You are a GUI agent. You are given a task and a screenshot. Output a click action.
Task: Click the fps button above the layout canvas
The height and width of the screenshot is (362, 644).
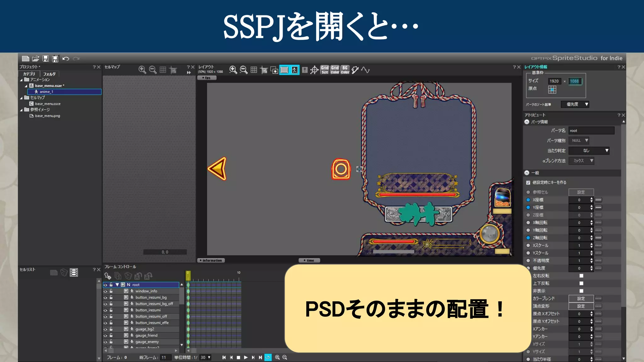pyautogui.click(x=207, y=78)
